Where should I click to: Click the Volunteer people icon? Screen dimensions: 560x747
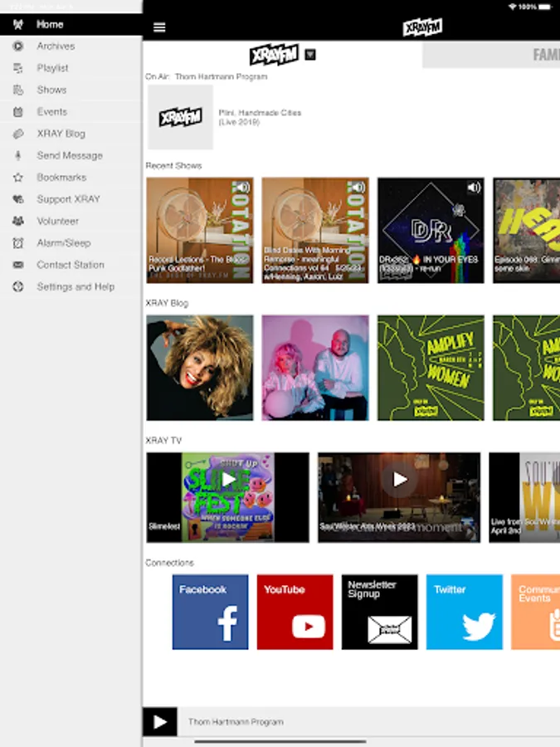tap(18, 221)
